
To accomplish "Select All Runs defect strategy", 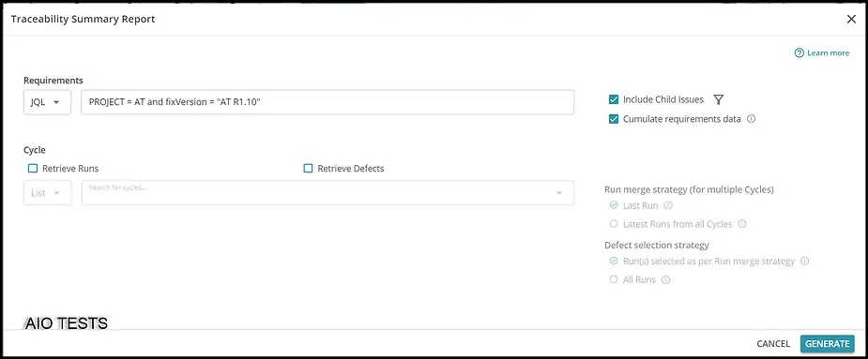I will 614,280.
